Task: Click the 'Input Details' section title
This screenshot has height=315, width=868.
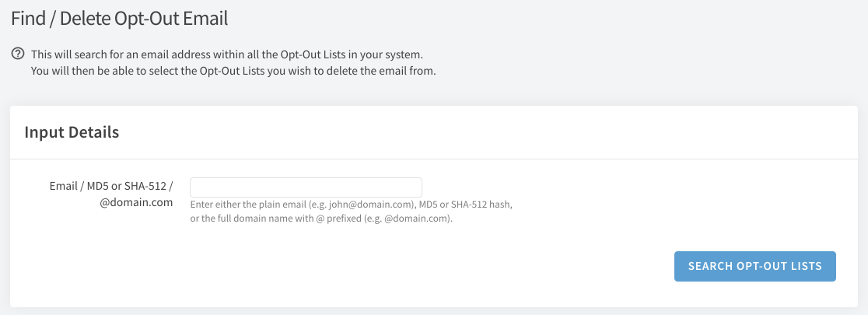Action: pos(72,132)
